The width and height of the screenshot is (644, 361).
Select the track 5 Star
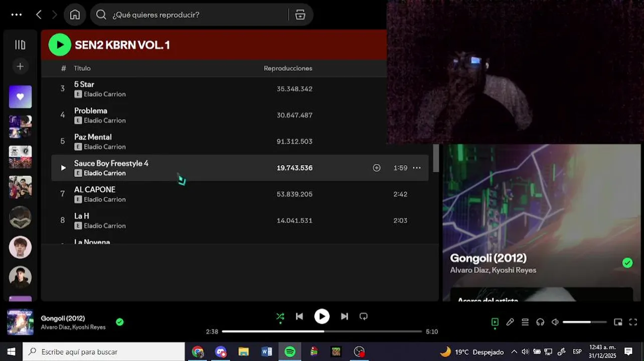coord(240,89)
